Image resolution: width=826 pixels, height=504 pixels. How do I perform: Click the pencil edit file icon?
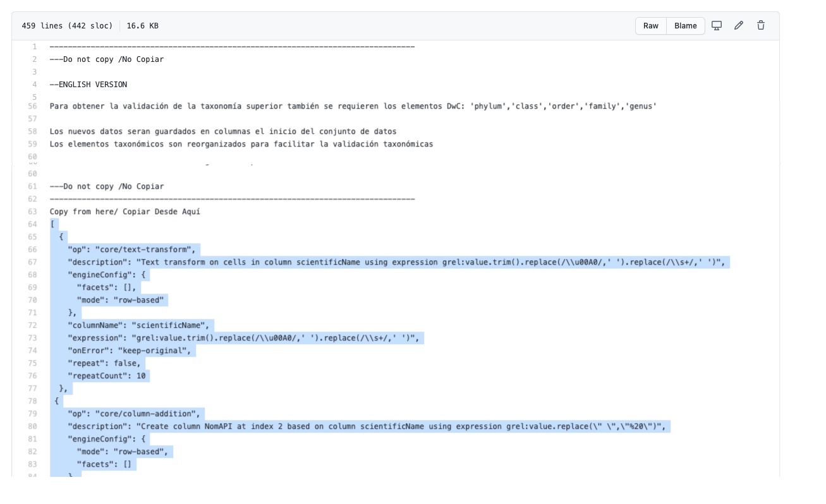[739, 26]
